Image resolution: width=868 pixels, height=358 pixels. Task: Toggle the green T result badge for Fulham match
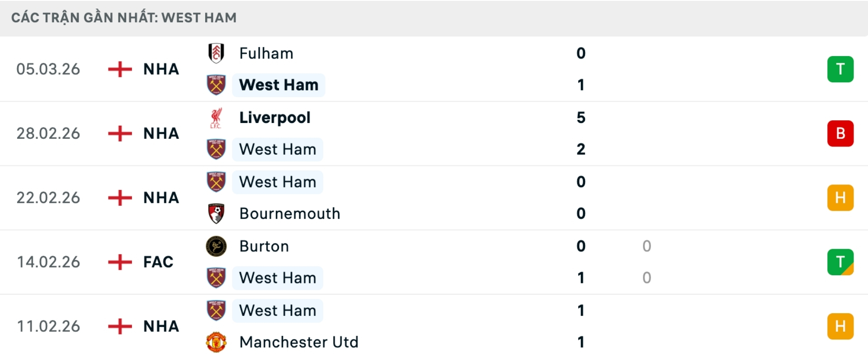coord(840,69)
